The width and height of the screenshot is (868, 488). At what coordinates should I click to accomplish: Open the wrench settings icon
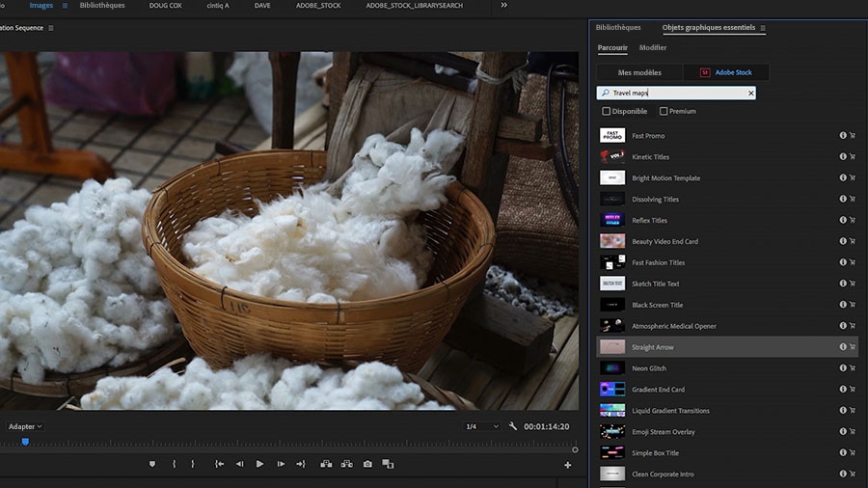[x=513, y=426]
